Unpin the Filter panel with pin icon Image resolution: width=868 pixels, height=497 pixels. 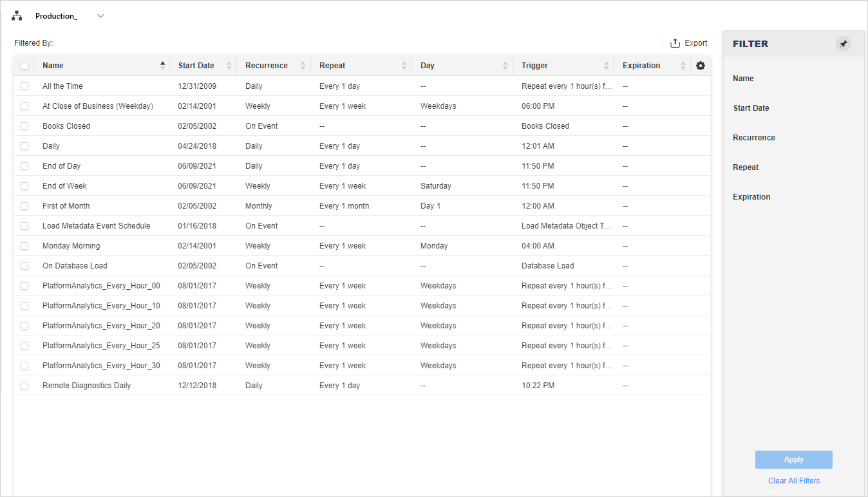coord(843,44)
